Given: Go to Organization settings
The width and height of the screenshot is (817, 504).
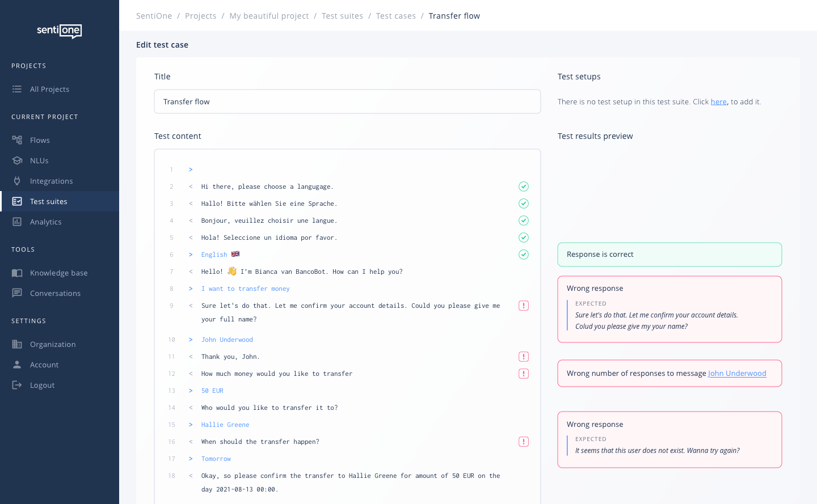Looking at the screenshot, I should click(x=53, y=344).
